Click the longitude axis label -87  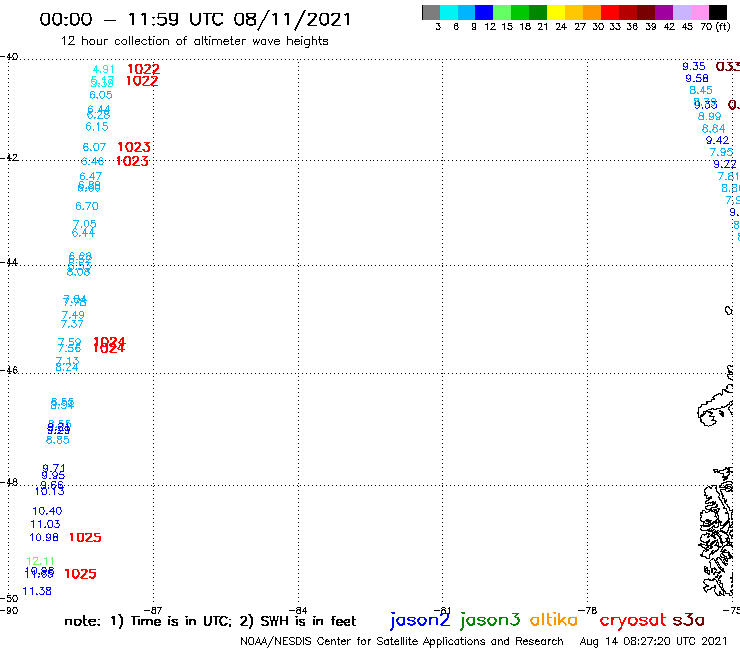pyautogui.click(x=153, y=610)
